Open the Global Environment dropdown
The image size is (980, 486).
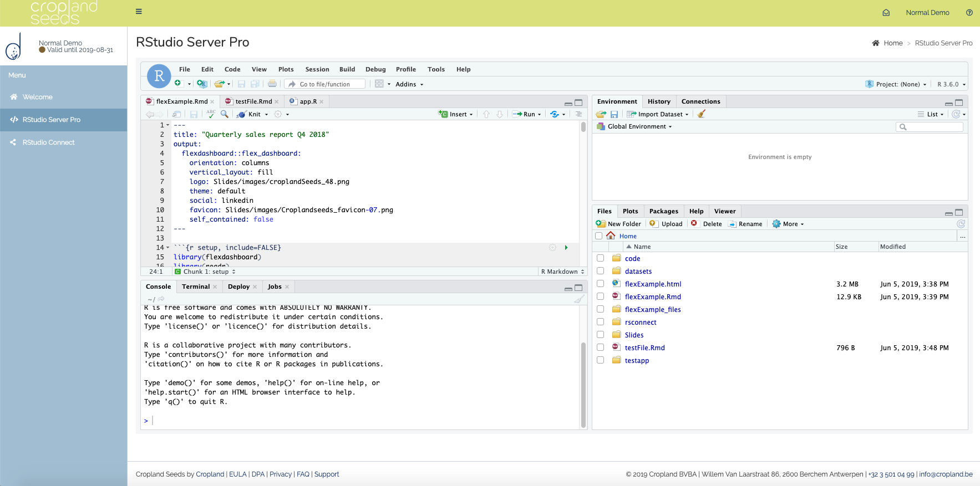coord(634,126)
